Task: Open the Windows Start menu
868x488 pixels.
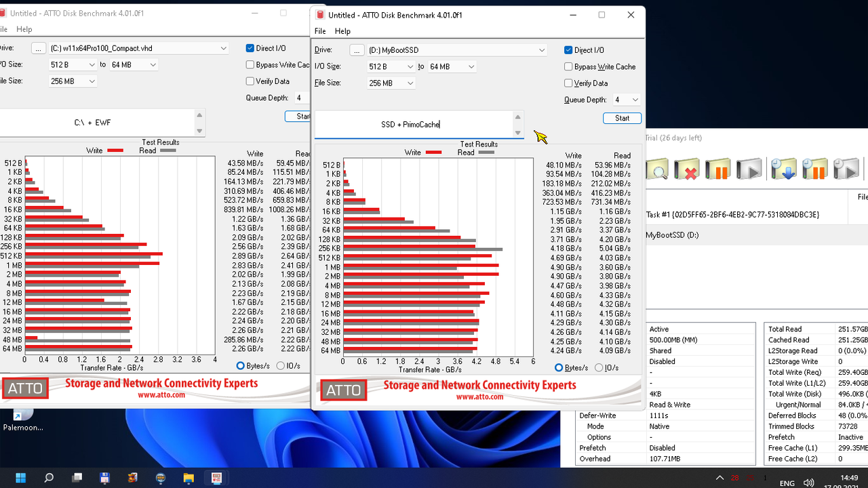Action: (x=21, y=477)
